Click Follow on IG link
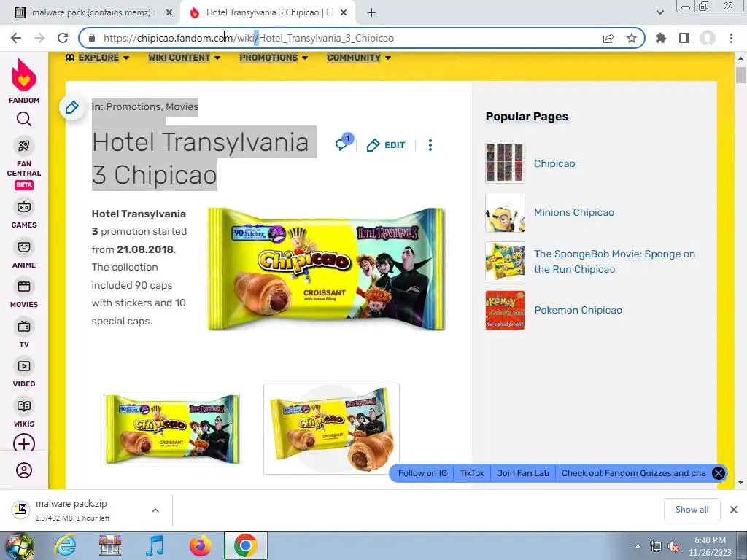 point(422,473)
